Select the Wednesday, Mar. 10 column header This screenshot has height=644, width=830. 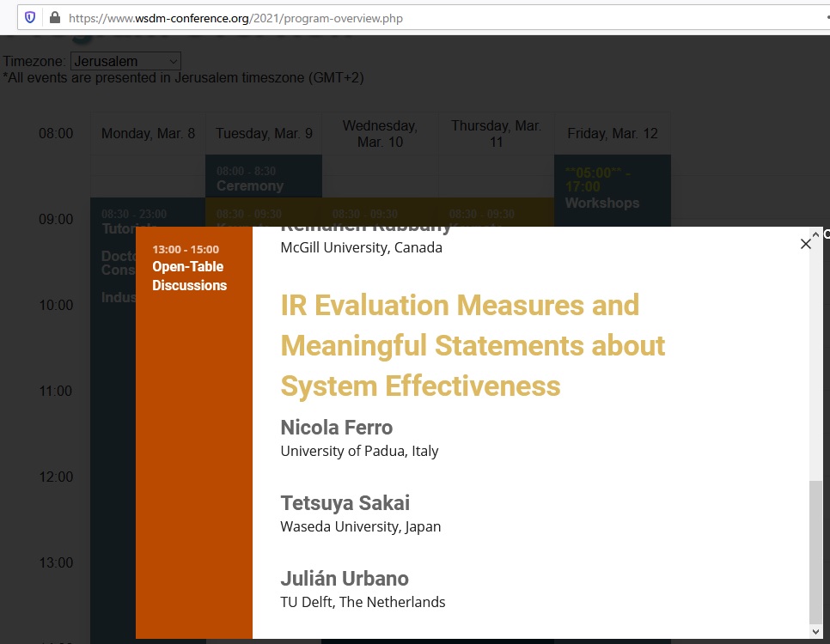coord(380,133)
